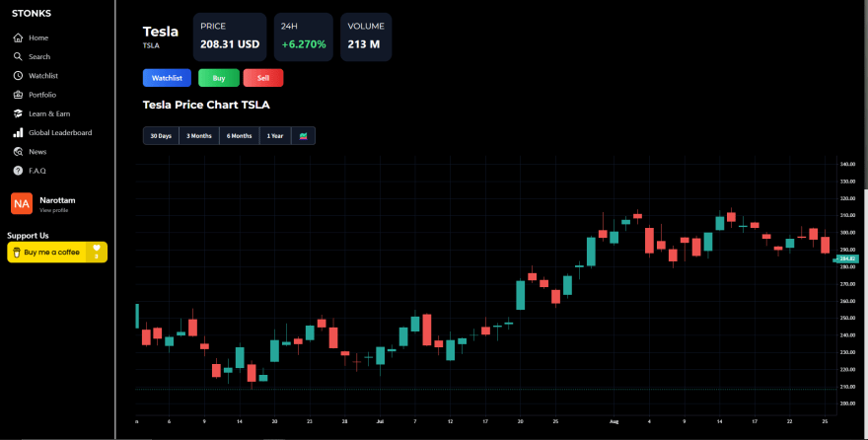Select the 6 Months range
This screenshot has width=868, height=440.
click(x=239, y=135)
